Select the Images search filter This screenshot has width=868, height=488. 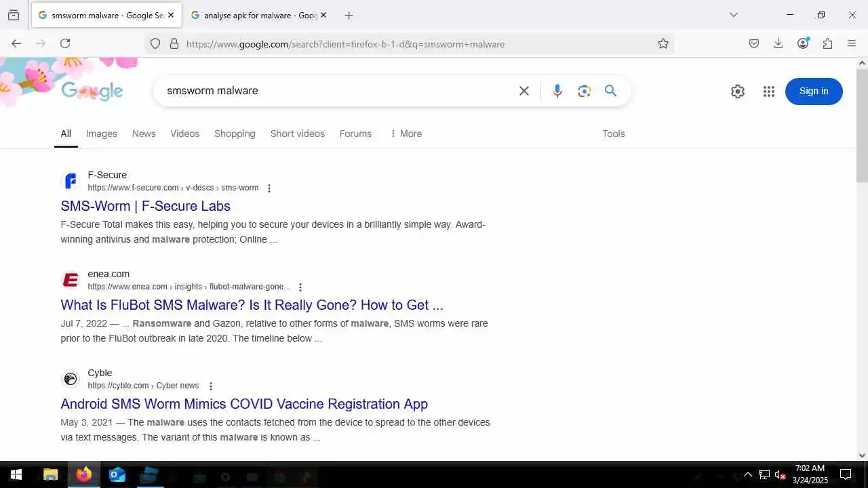tap(102, 134)
